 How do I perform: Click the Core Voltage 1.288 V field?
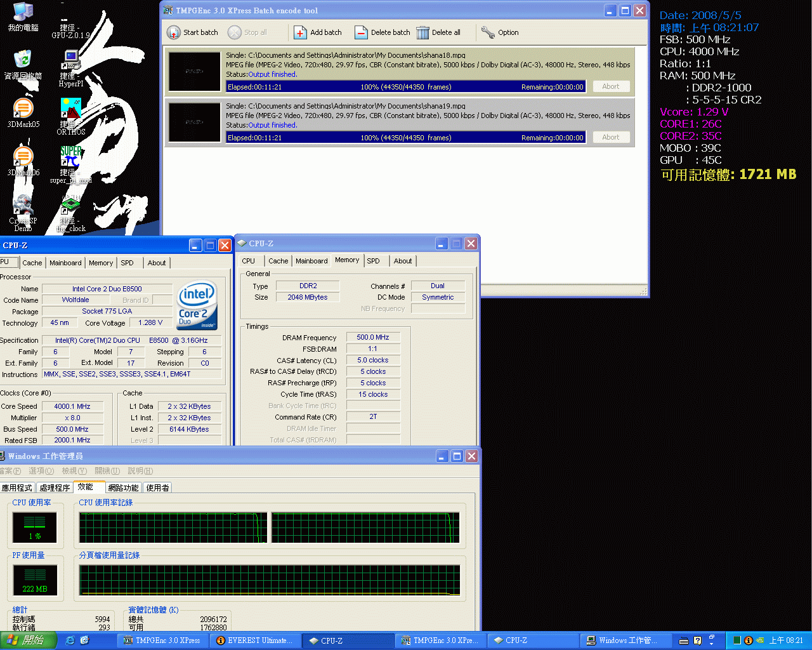[150, 322]
